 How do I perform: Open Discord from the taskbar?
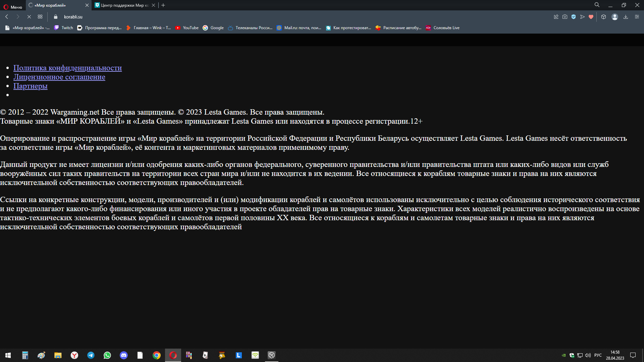pos(124,355)
